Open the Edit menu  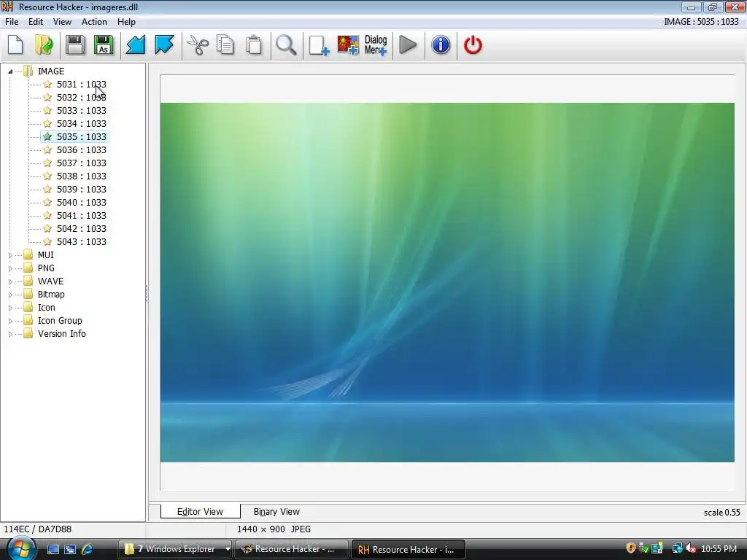(x=35, y=22)
